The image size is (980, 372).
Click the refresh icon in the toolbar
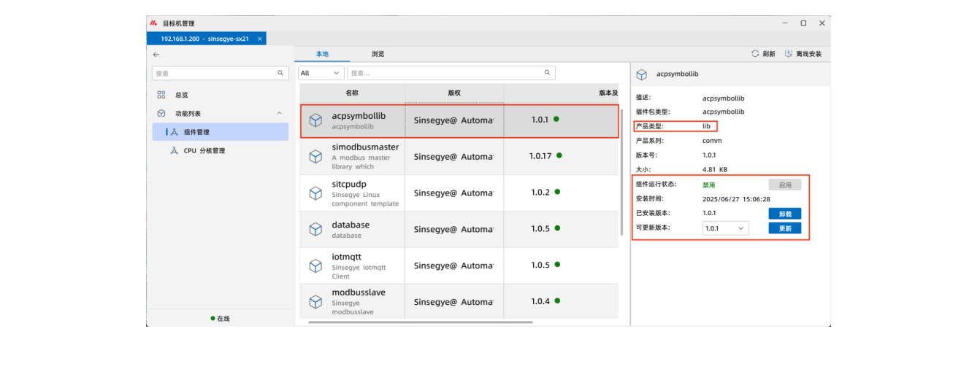pos(755,54)
